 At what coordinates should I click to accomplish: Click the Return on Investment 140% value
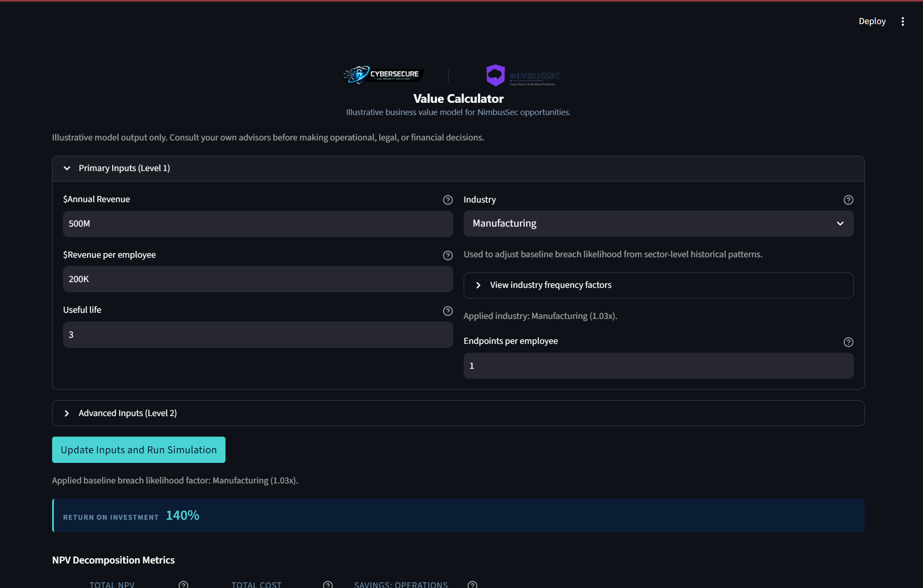point(183,515)
